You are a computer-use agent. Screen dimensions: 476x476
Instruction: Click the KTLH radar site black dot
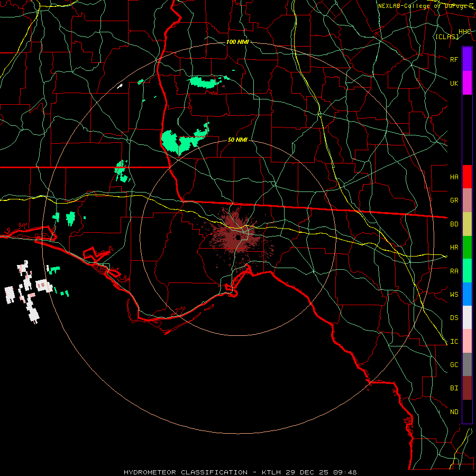239,237
